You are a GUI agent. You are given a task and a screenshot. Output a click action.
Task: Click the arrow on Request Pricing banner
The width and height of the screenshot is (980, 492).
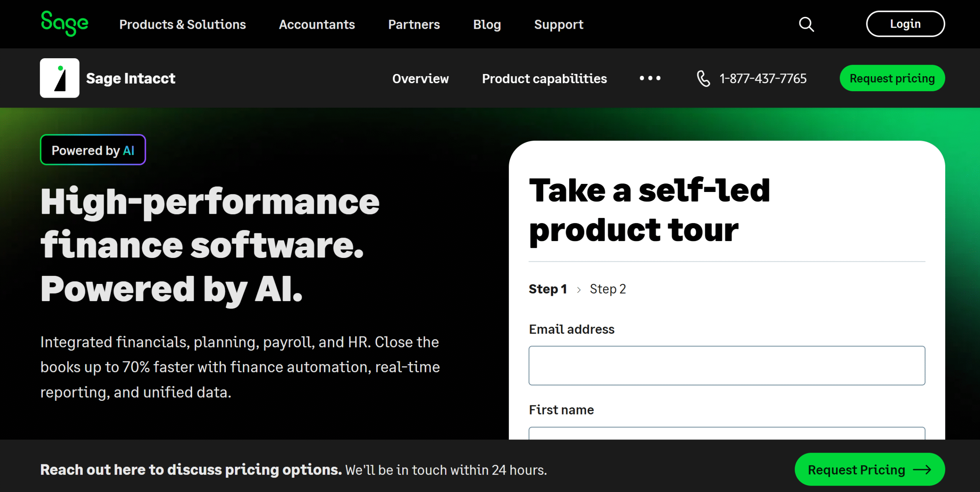point(923,469)
